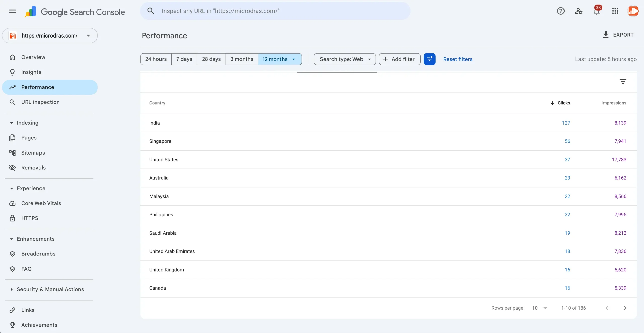The width and height of the screenshot is (644, 333).
Task: Open the microdras.com property selector
Action: pyautogui.click(x=50, y=35)
